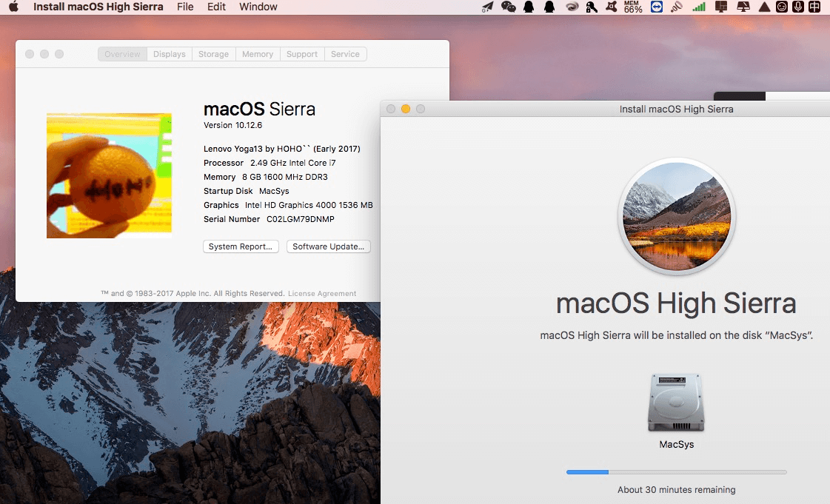The height and width of the screenshot is (504, 830).
Task: Open the green signal bars status icon
Action: [699, 7]
